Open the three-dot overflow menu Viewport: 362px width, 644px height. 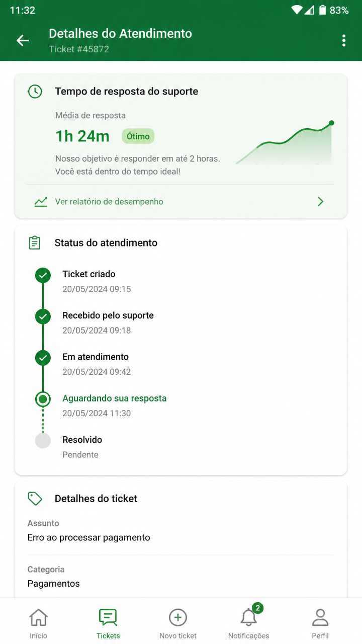point(344,41)
